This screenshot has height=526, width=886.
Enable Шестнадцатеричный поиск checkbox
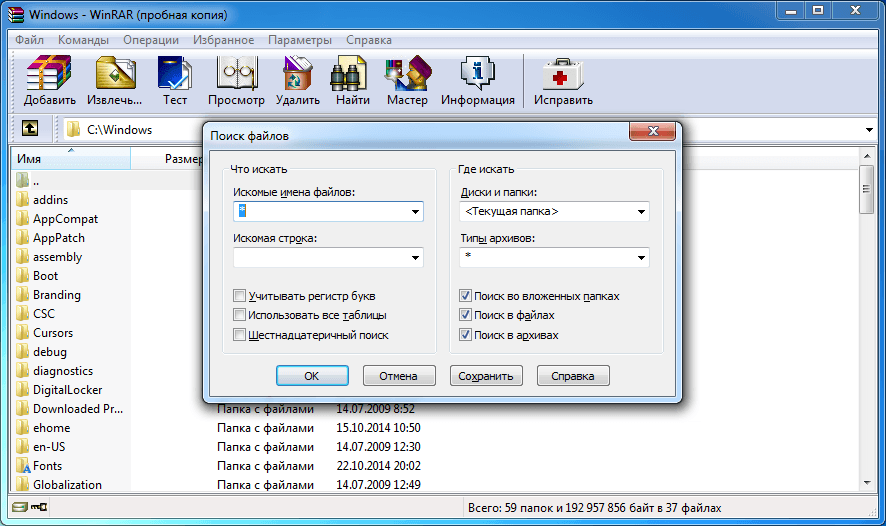pos(240,334)
